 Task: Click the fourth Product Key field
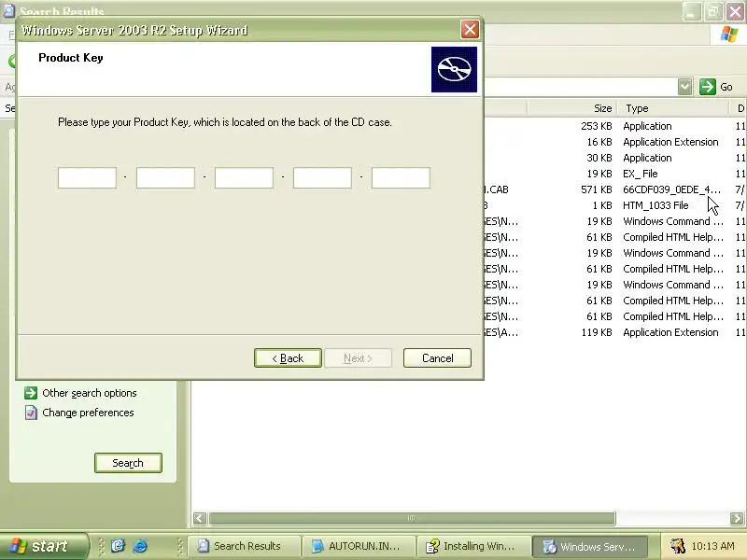tap(322, 177)
